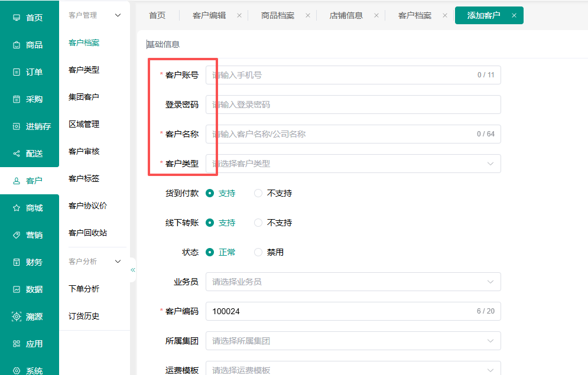588x375 pixels.
Task: Click the 登录密码 input field
Action: [353, 105]
